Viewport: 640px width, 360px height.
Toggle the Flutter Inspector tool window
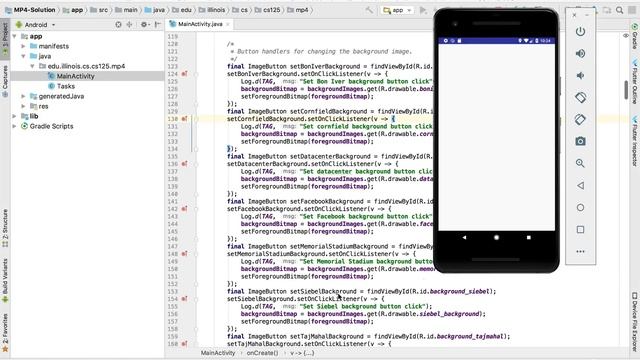tap(635, 141)
